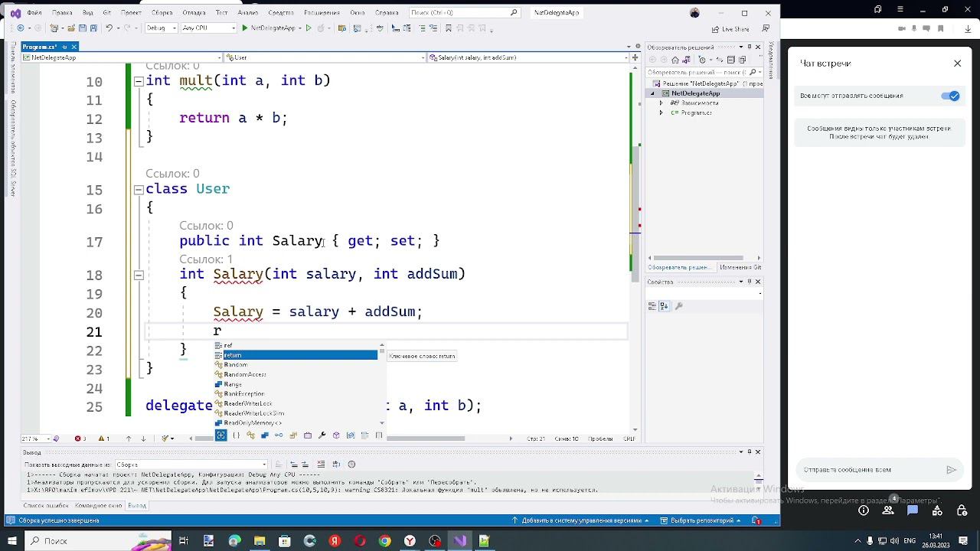
Task: Open the Правка menu
Action: coord(62,13)
